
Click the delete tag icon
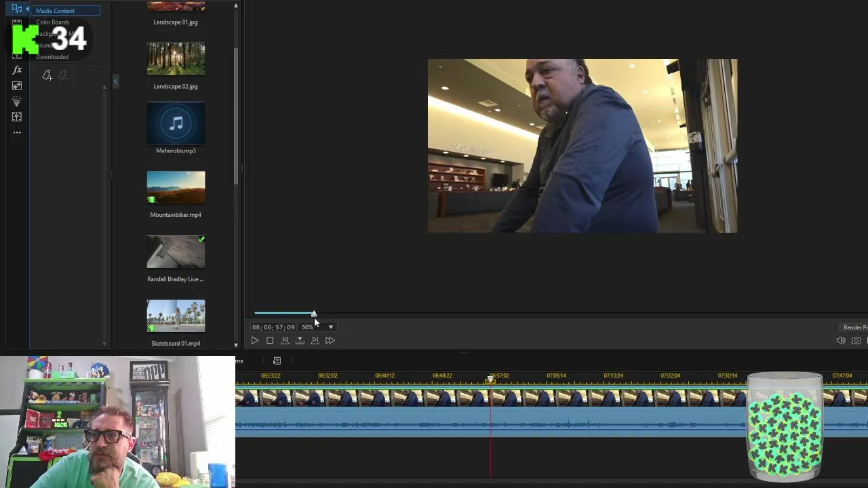pos(62,75)
